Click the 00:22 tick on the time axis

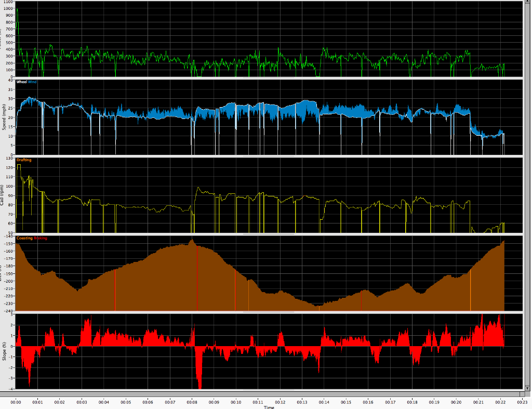(x=500, y=402)
